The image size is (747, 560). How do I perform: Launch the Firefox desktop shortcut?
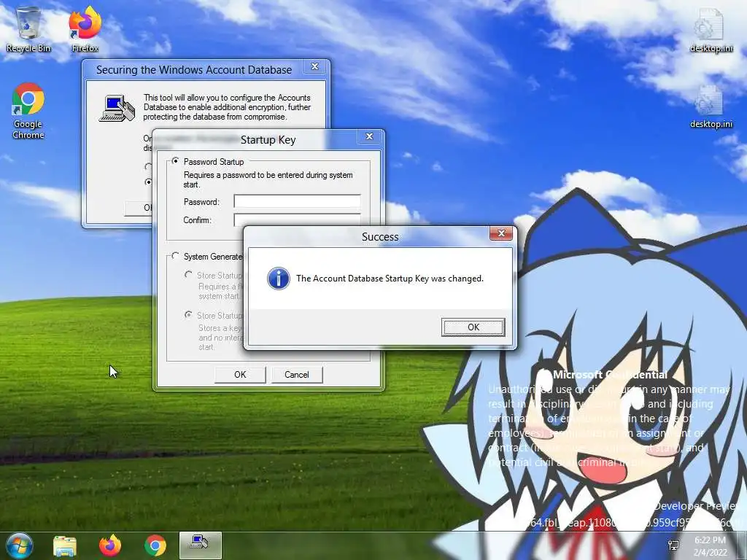point(85,28)
